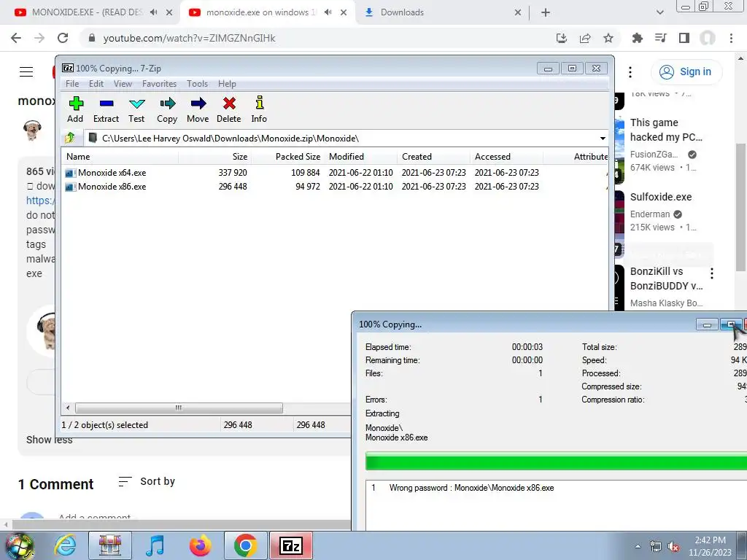Run the Test tool in 7-Zip
This screenshot has height=560, width=747.
tap(136, 109)
